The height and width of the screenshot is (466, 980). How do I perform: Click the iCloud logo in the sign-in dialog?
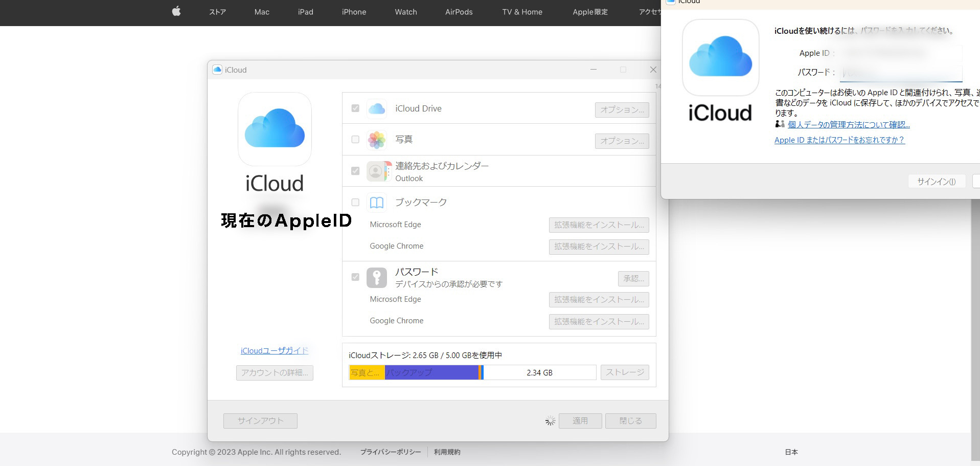720,57
